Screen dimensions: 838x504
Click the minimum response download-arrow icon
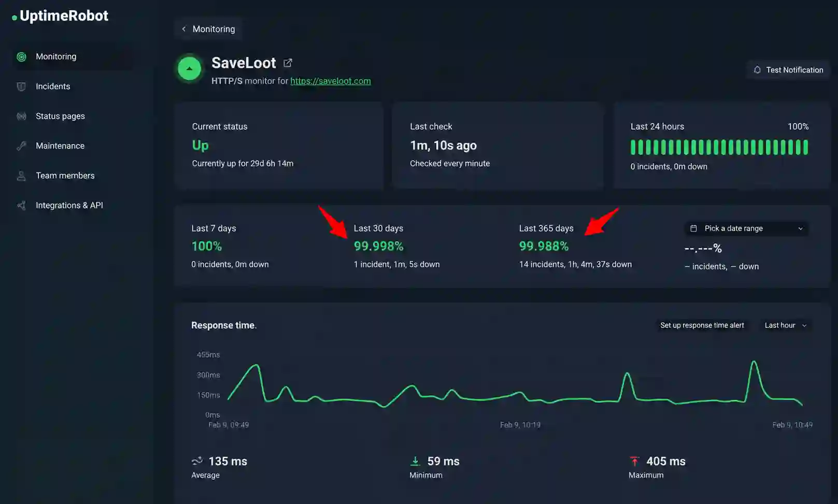pos(415,461)
